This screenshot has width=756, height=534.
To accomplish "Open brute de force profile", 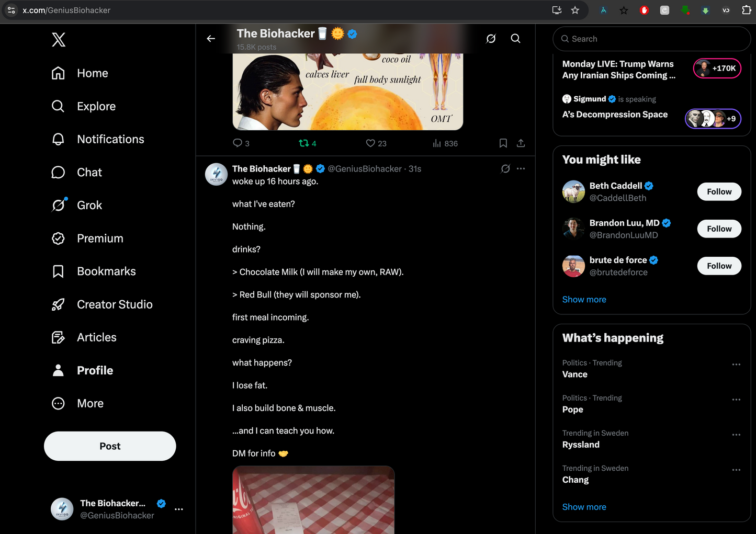I will coord(618,260).
